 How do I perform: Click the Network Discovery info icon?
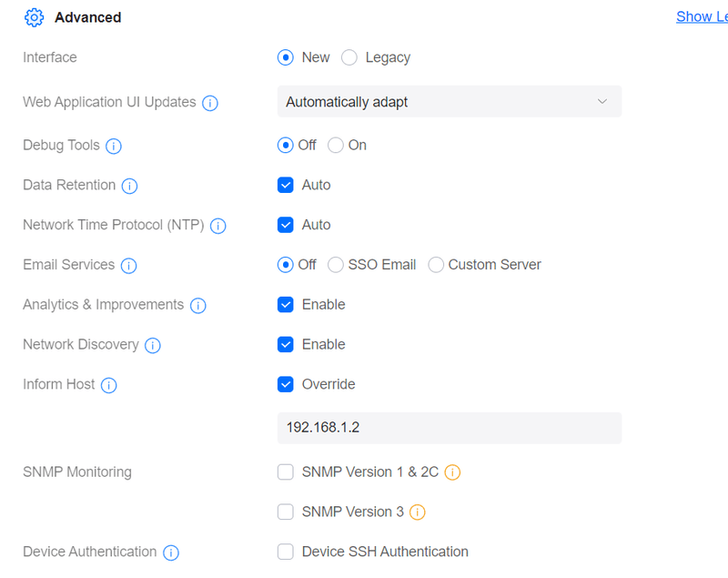[x=153, y=345]
